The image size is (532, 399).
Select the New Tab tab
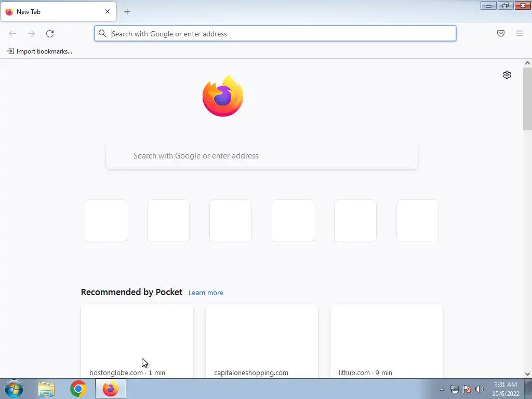click(x=58, y=11)
